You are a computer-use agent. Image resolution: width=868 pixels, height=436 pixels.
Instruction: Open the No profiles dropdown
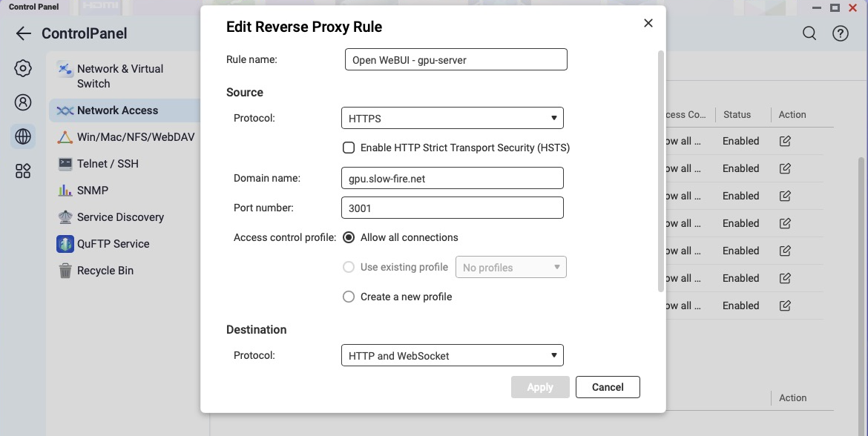click(x=510, y=267)
